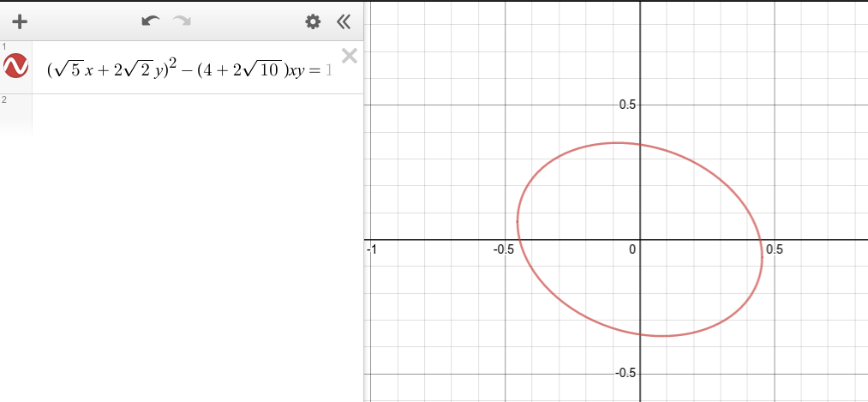Click the Add Item plus button
This screenshot has width=868, height=402.
(21, 21)
